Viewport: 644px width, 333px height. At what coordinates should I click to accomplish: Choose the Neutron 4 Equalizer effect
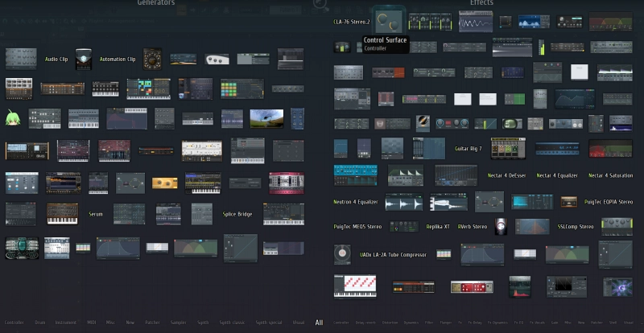click(355, 202)
